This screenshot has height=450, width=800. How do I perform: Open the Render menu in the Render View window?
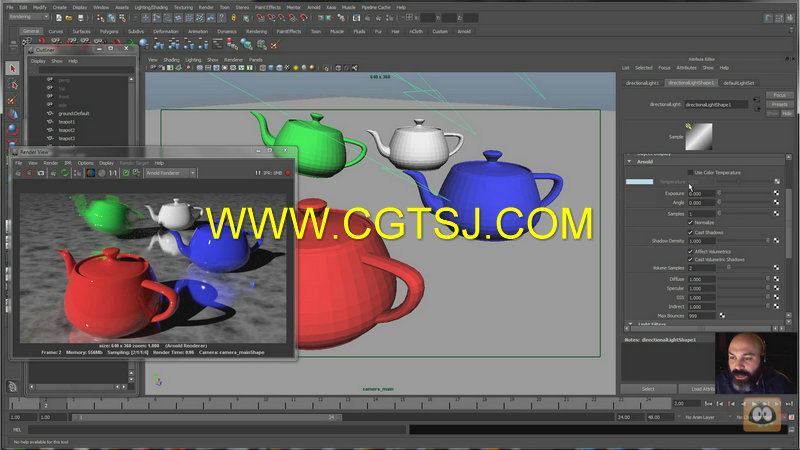51,163
